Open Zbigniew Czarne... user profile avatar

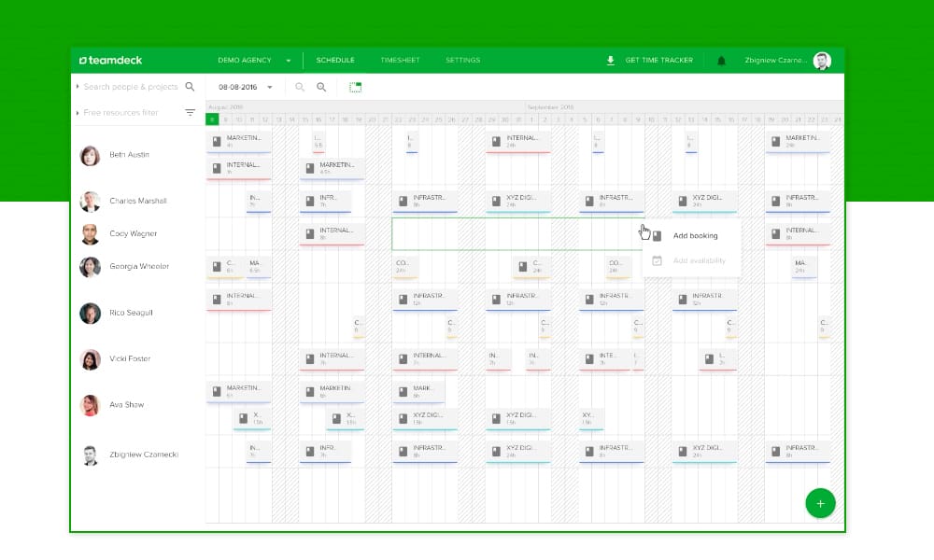[822, 61]
